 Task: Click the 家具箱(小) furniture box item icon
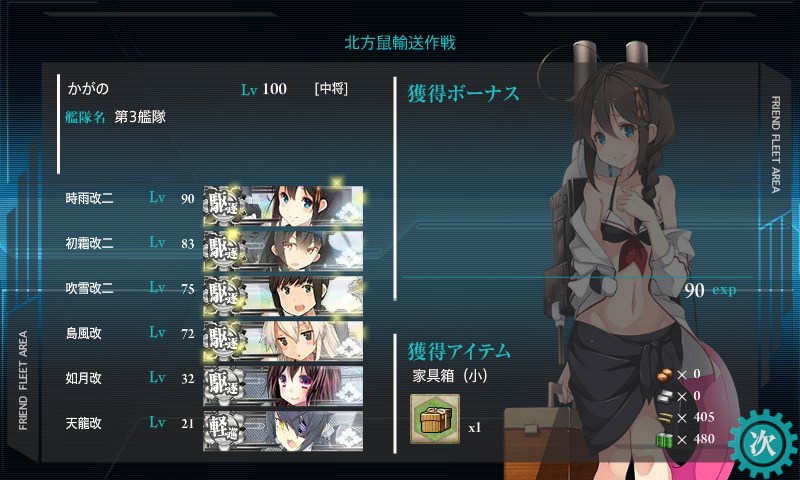[x=435, y=419]
